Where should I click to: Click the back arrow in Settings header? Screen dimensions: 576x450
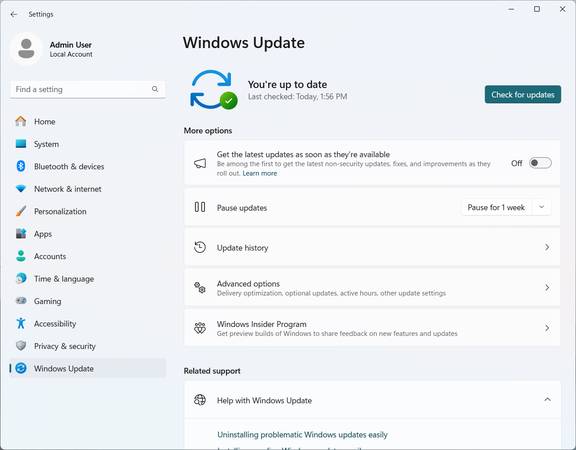coord(14,14)
